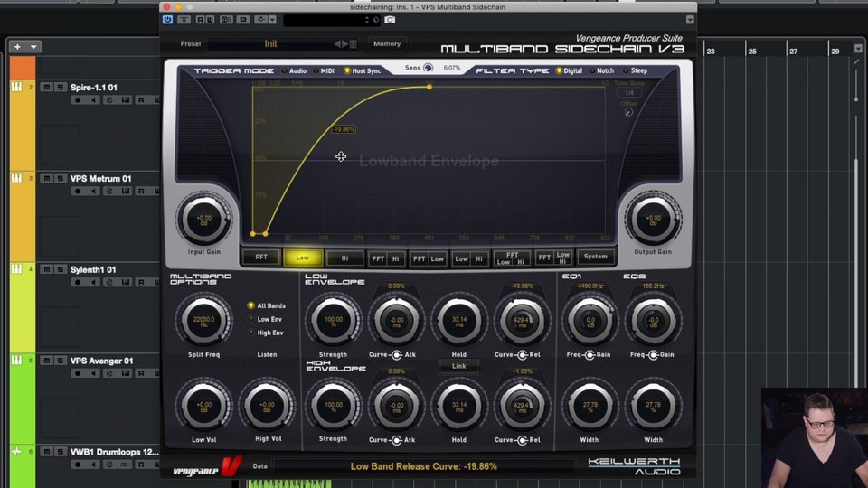This screenshot has height=488, width=868.
Task: Open the plugin header menu arrow at far right
Action: pos(690,20)
